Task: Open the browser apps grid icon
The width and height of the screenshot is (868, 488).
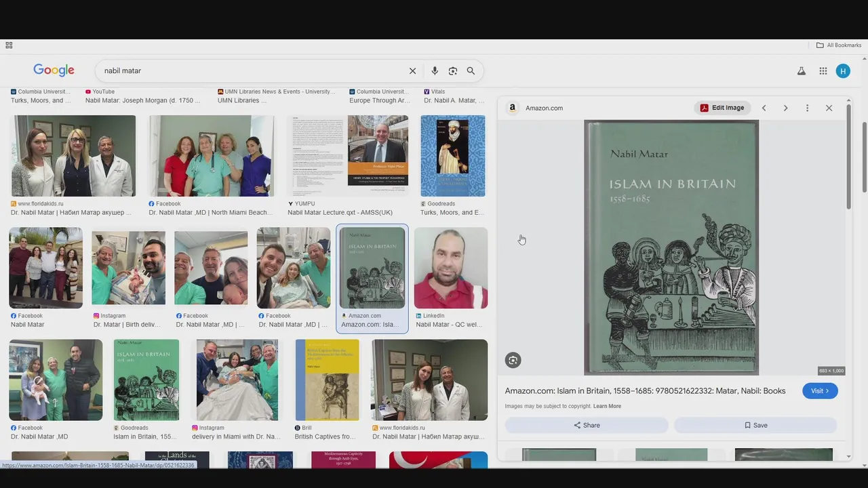Action: (x=9, y=45)
